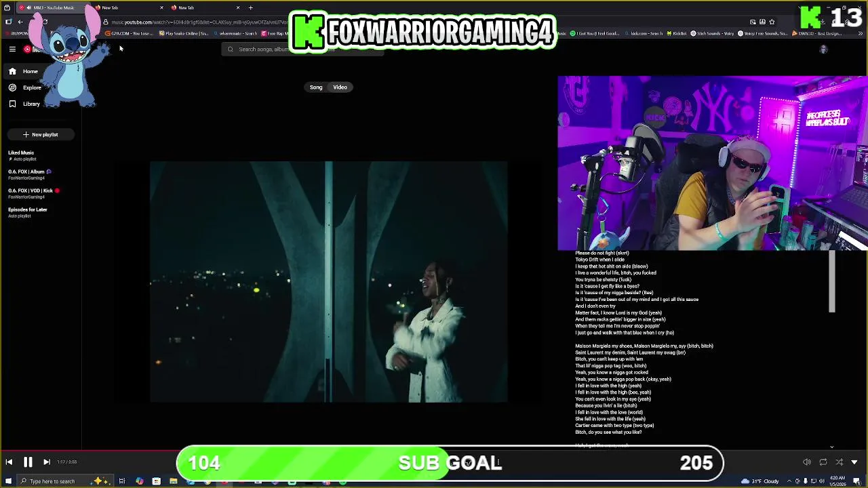Create a New playlist

tap(41, 134)
